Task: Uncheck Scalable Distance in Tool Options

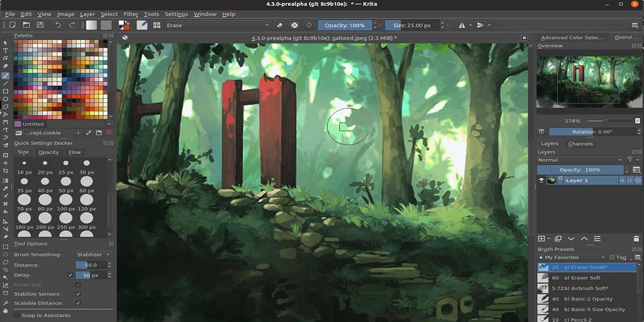Action: [78, 304]
